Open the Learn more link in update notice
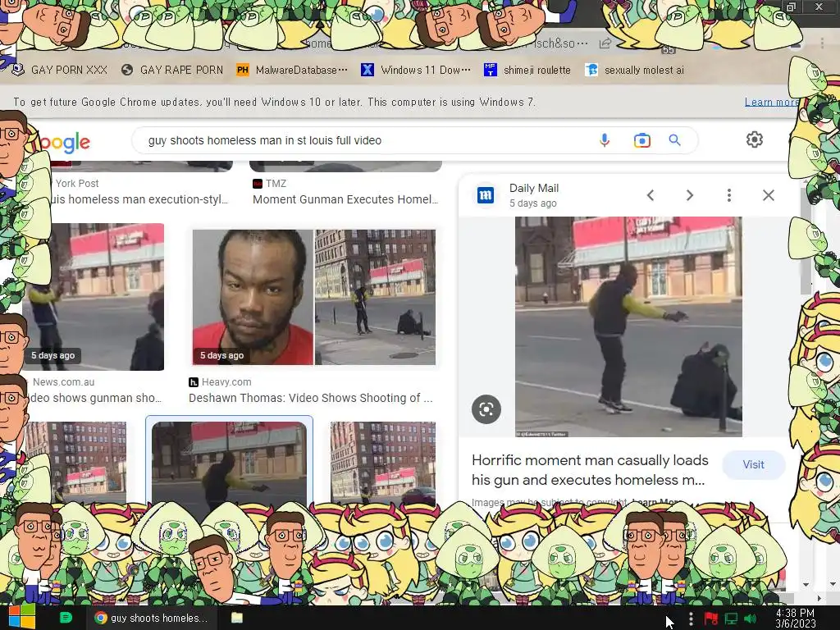Viewport: 840px width, 630px height. pyautogui.click(x=771, y=102)
